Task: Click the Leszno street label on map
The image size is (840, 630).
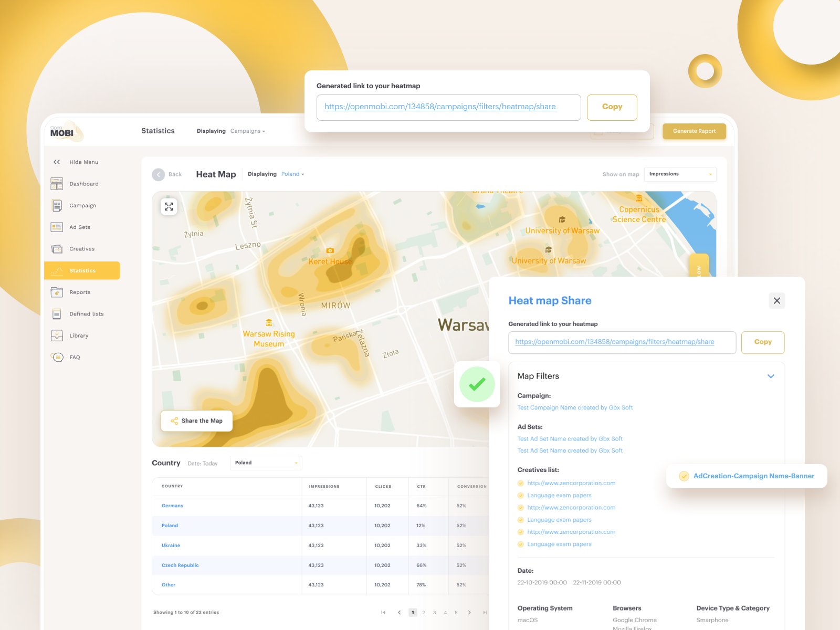Action: pos(248,246)
